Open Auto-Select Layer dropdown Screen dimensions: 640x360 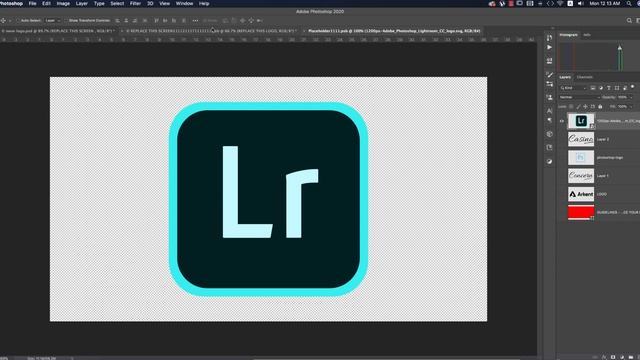pyautogui.click(x=53, y=20)
